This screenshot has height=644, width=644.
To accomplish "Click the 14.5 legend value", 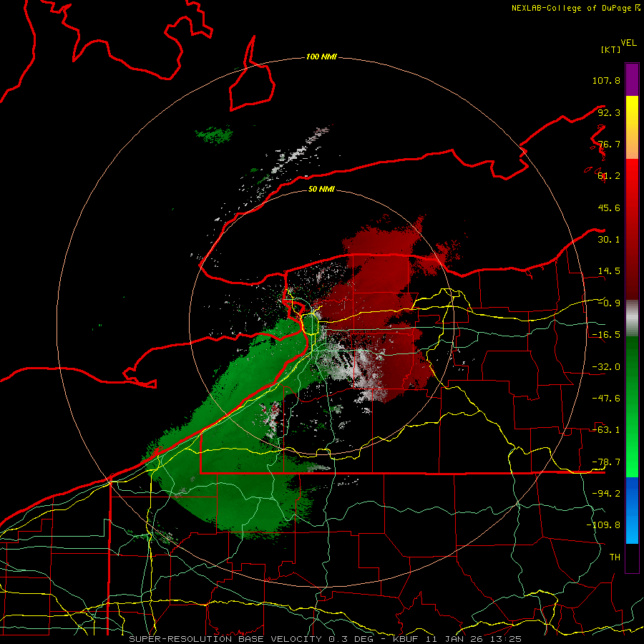I will point(609,271).
